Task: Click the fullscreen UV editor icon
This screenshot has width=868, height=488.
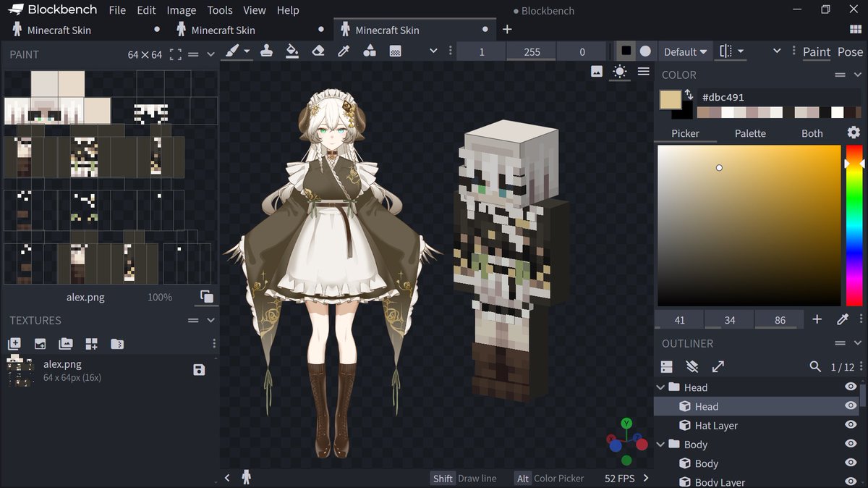Action: (176, 54)
